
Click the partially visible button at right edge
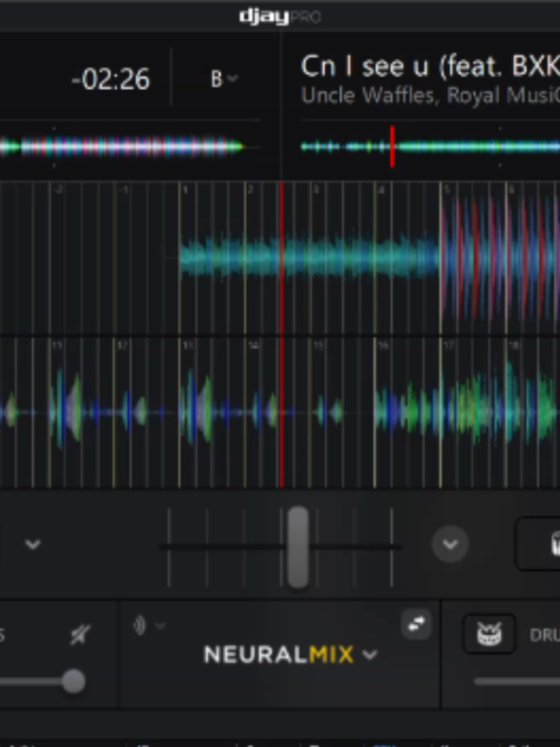coord(538,544)
